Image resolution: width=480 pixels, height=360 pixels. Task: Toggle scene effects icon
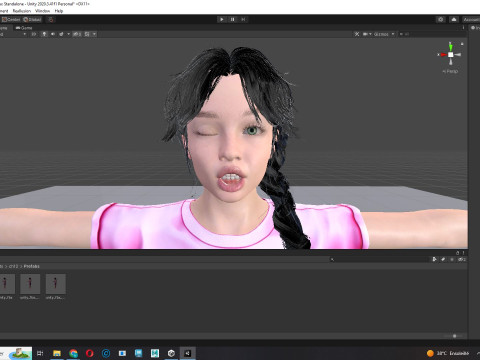coord(61,34)
